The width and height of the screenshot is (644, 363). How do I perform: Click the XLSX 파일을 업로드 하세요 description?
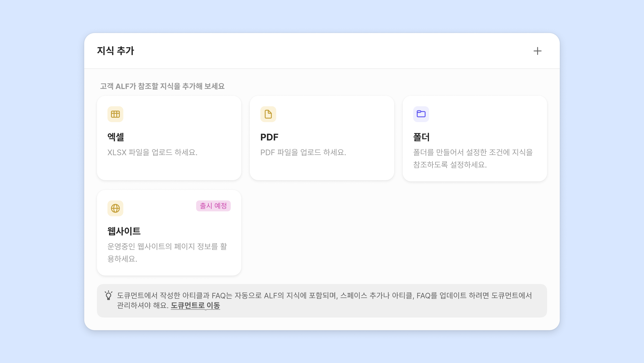(x=152, y=152)
